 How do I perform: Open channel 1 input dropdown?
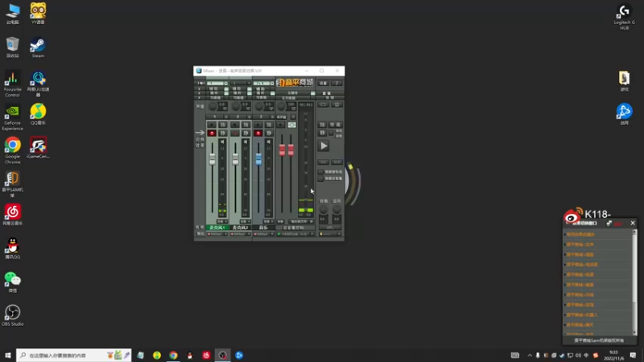click(x=226, y=84)
